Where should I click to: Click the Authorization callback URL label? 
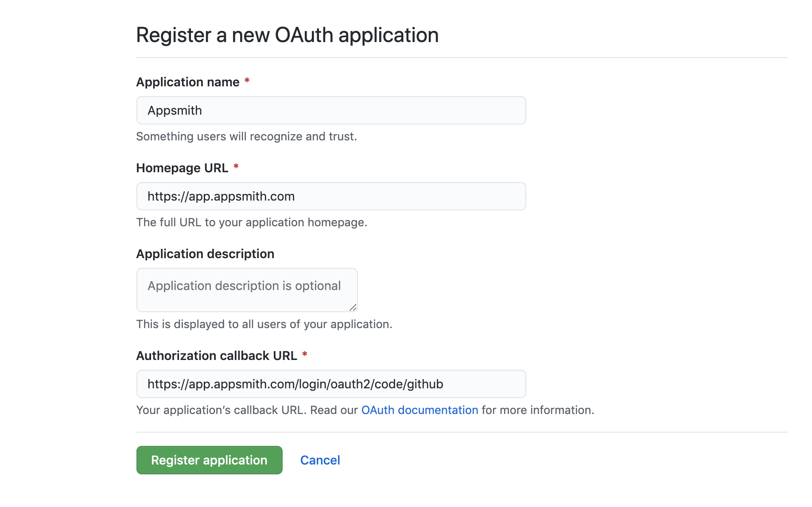click(x=217, y=356)
